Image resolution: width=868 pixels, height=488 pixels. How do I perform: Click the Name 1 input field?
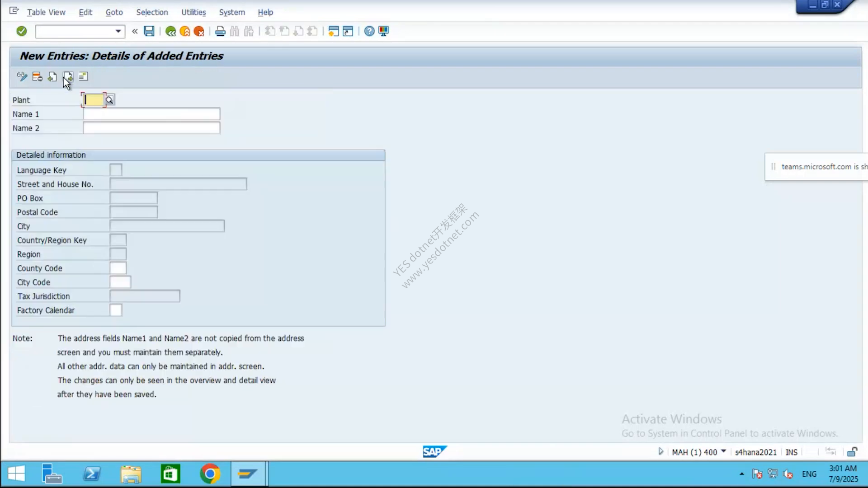(x=151, y=114)
